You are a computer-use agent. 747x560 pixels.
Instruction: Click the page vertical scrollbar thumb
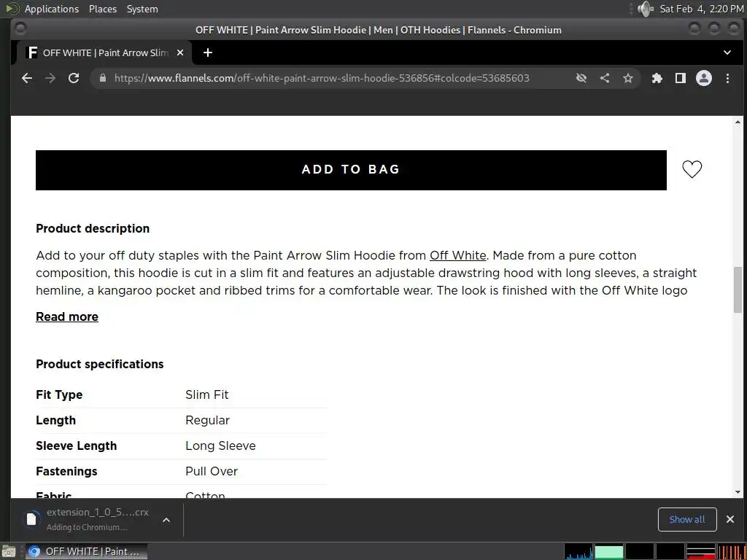[738, 289]
